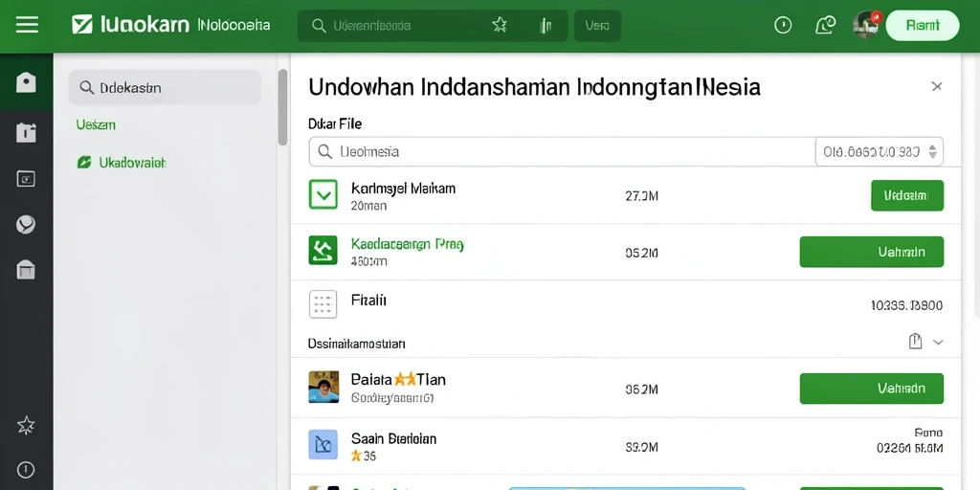This screenshot has width=980, height=490.
Task: Open the numeric stepper dropdown arrows
Action: (932, 151)
